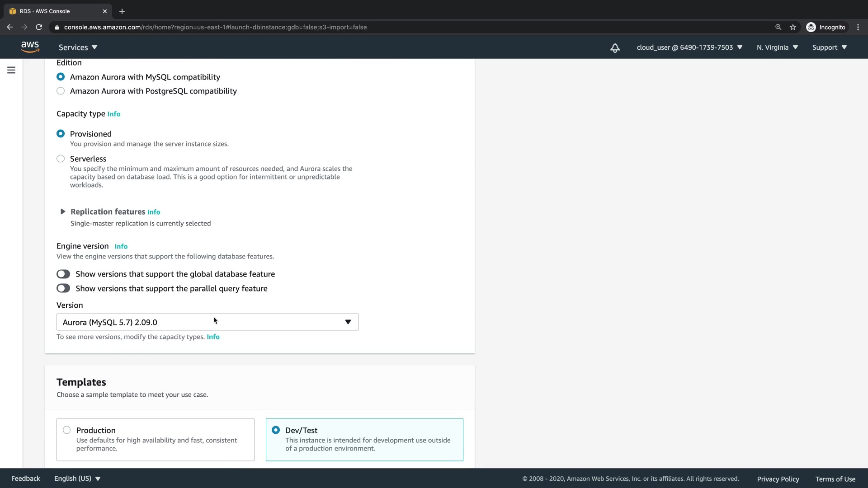This screenshot has height=488, width=868.
Task: Open the Services menu
Action: [78, 47]
